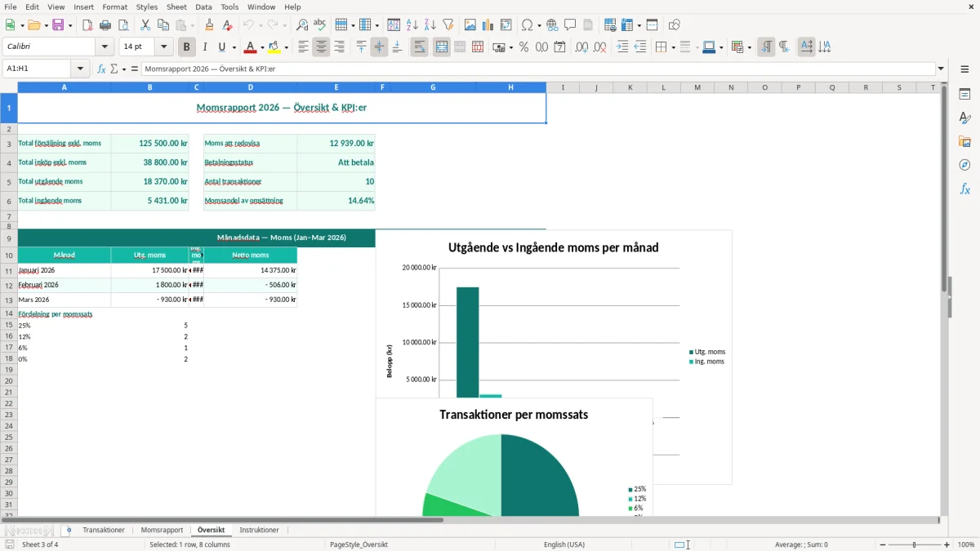Toggle Italic formatting
The image size is (980, 551).
[205, 47]
